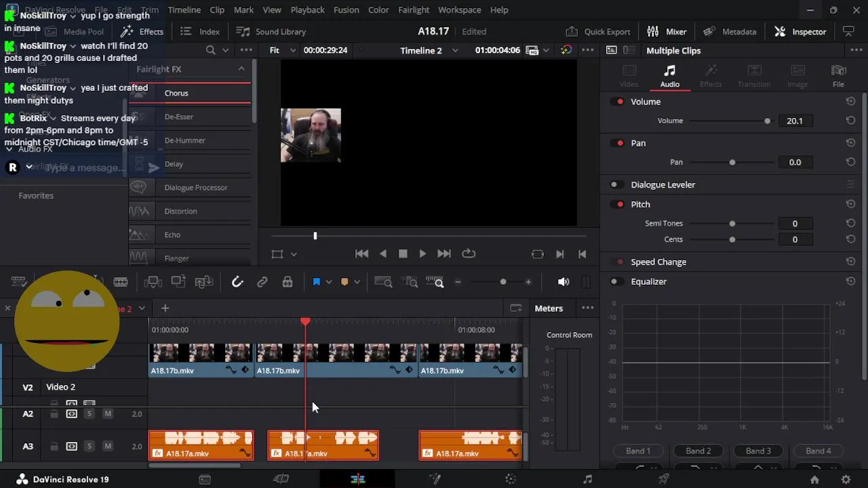The image size is (868, 488).
Task: Toggle the Pan section switch
Action: (x=617, y=143)
